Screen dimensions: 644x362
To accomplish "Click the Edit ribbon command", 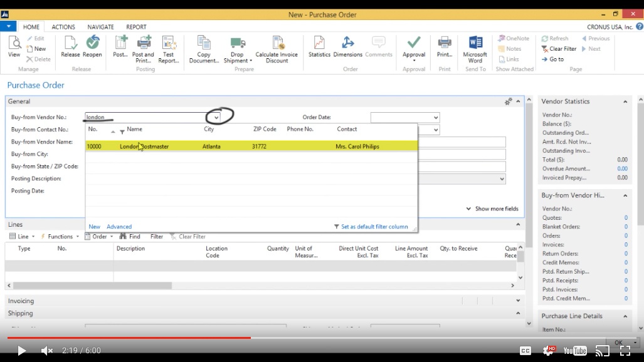I will click(35, 38).
